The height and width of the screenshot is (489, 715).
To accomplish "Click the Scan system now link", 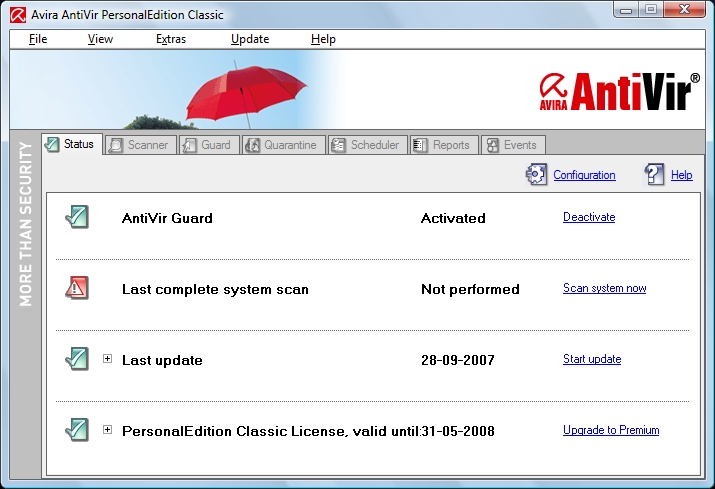I will coord(604,288).
